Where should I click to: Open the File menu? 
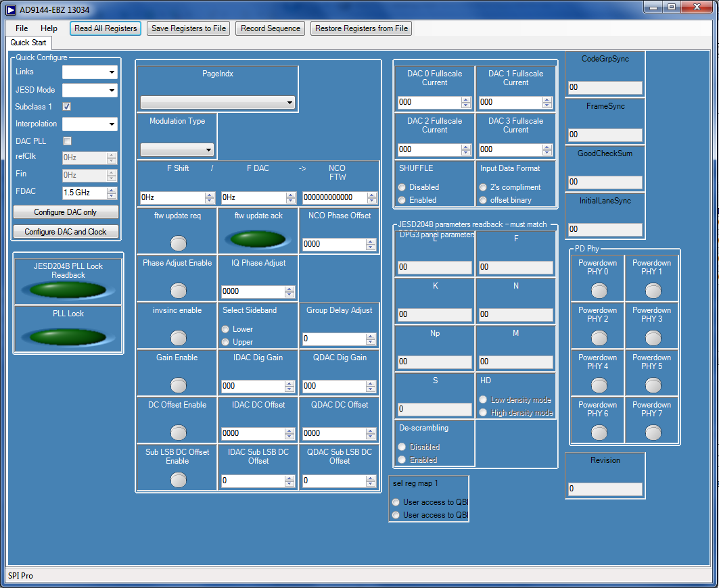pos(22,28)
